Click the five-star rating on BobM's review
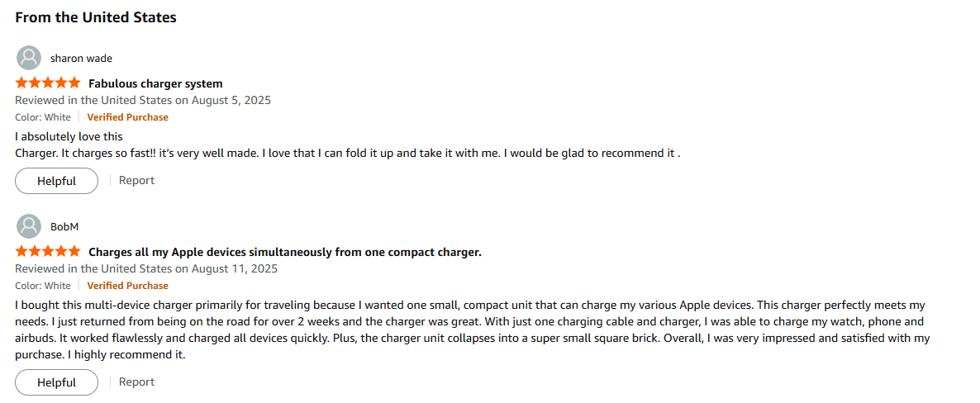This screenshot has height=403, width=980. (48, 252)
